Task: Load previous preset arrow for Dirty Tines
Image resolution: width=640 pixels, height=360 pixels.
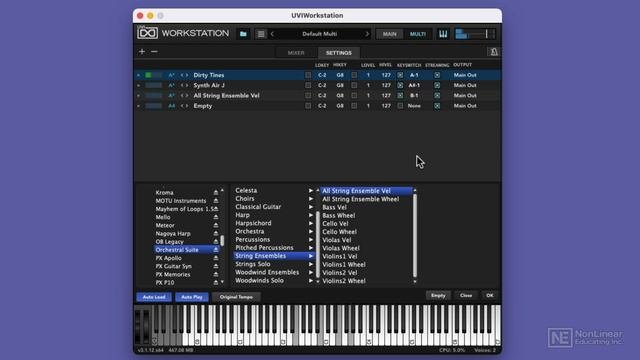Action: coord(182,75)
